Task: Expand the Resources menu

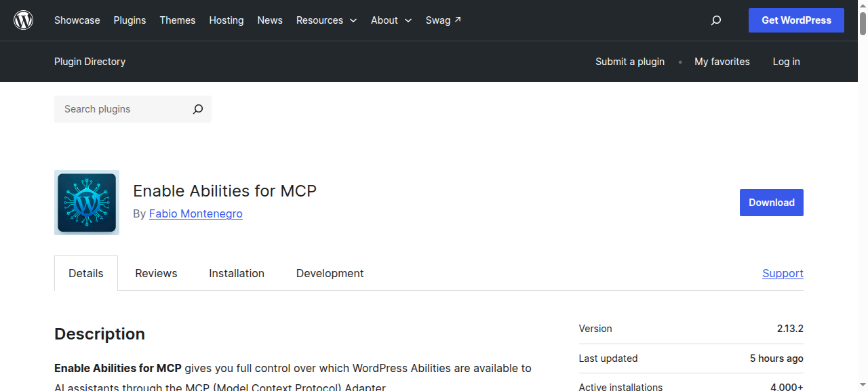Action: click(x=326, y=20)
